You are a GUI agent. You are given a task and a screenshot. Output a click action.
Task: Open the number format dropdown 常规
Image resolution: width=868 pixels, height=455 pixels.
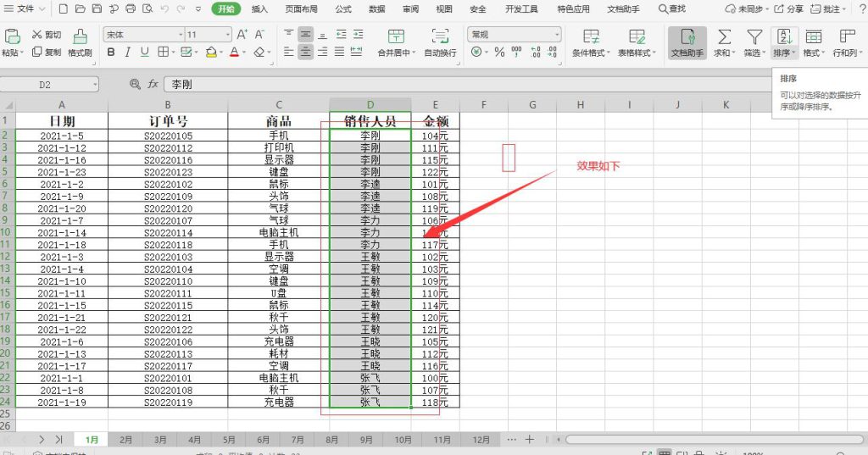[x=556, y=35]
